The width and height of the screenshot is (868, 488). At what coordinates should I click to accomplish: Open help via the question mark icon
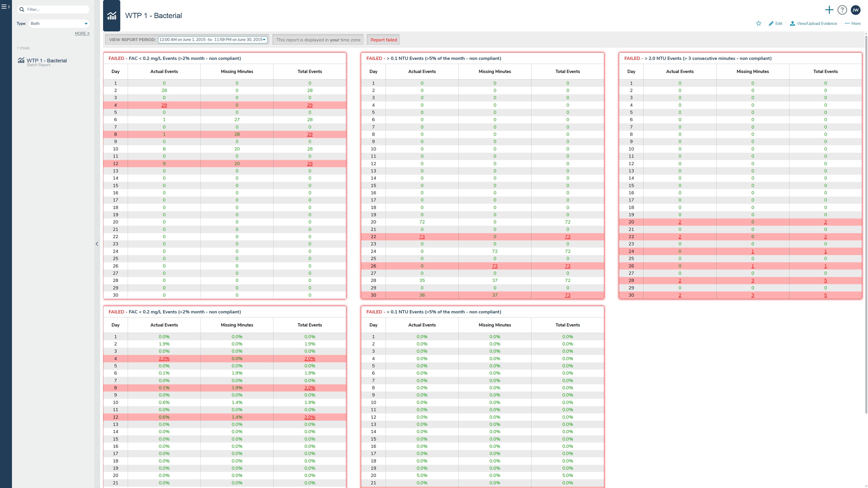point(842,10)
